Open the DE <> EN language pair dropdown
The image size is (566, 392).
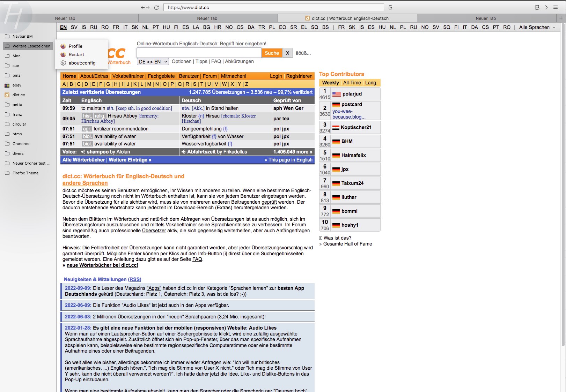[153, 62]
